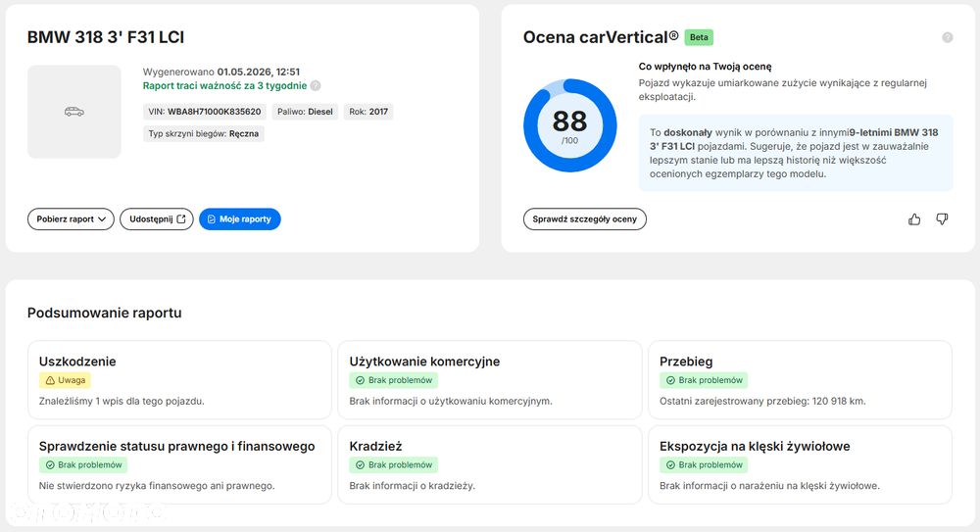Open the Pobierz raport dropdown
Image resolution: width=980 pixels, height=532 pixels.
pyautogui.click(x=71, y=219)
